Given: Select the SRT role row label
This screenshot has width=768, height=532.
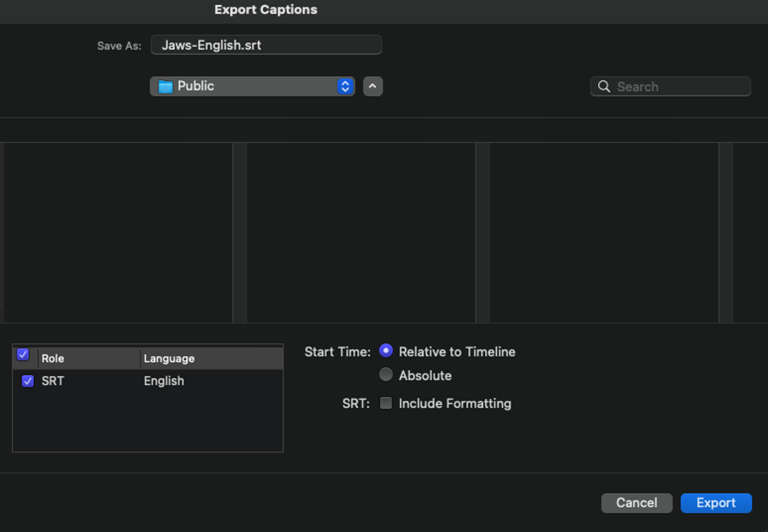Looking at the screenshot, I should pyautogui.click(x=53, y=381).
